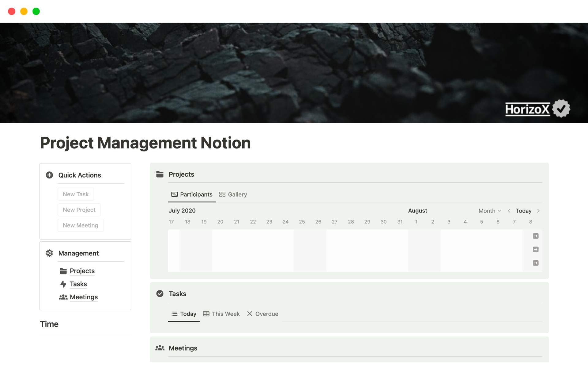Click the Management gear icon

pos(49,253)
